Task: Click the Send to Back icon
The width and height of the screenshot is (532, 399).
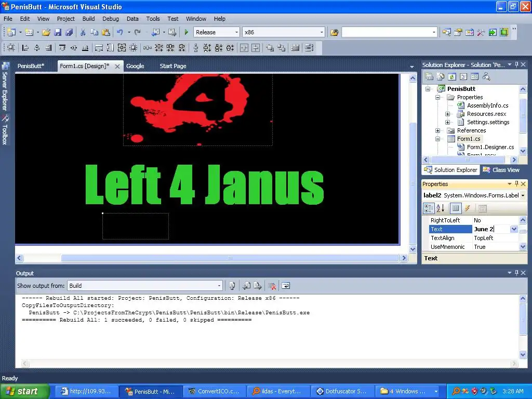Action: (x=281, y=48)
